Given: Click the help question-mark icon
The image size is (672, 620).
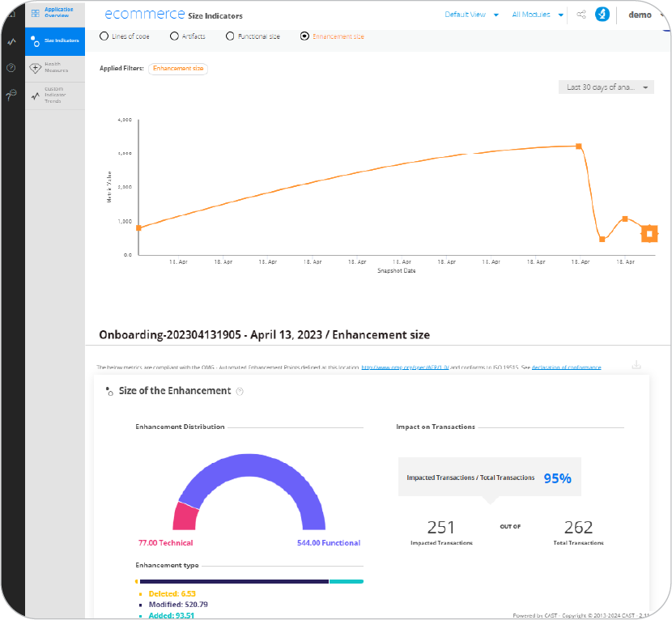Looking at the screenshot, I should point(11,68).
